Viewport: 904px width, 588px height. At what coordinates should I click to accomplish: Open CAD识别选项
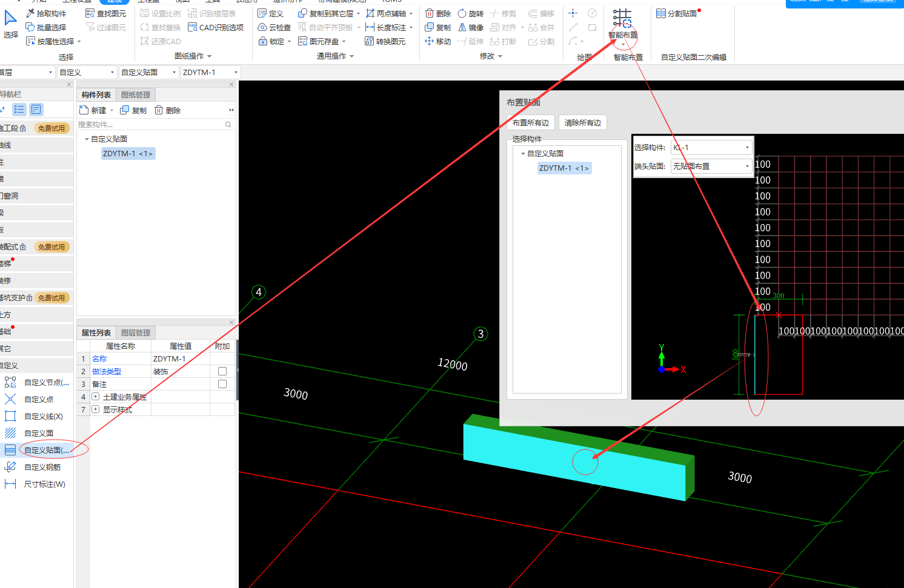point(216,27)
